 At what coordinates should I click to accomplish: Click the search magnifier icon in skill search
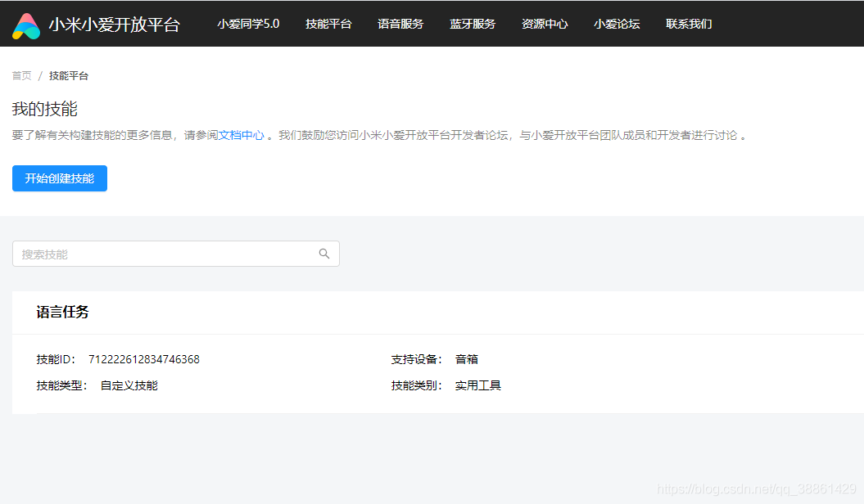(324, 254)
